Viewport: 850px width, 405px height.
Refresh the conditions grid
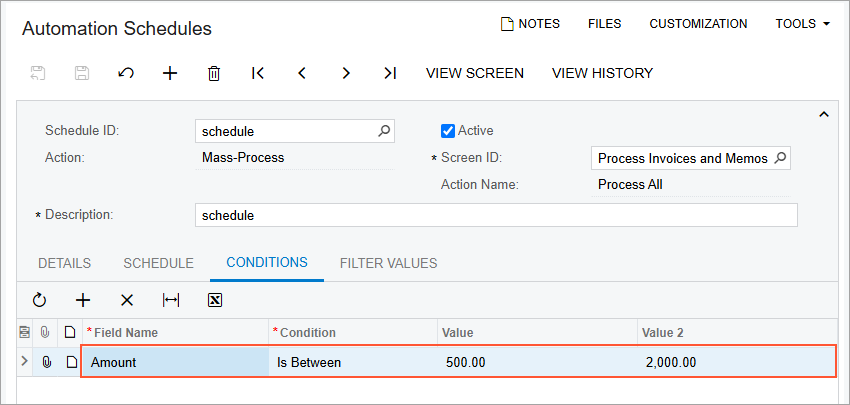(x=40, y=300)
